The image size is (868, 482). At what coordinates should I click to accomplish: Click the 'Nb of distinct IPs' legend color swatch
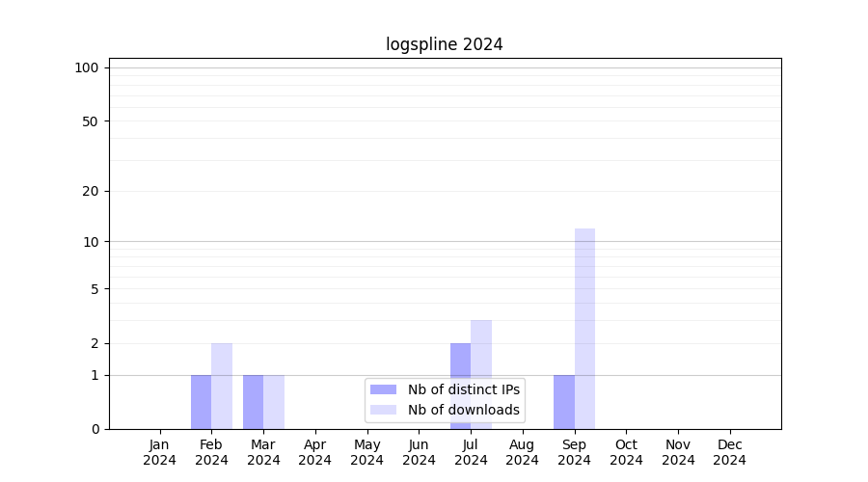coord(383,389)
